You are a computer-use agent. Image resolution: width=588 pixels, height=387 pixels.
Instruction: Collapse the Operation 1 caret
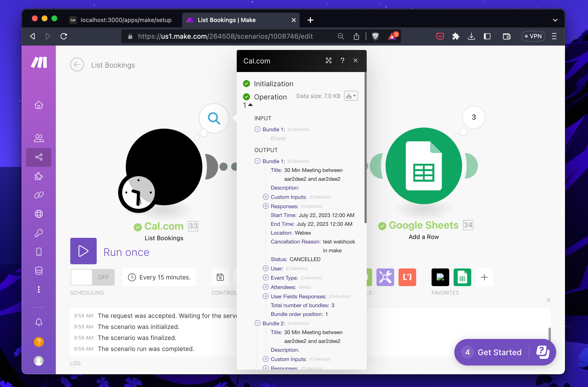[250, 105]
